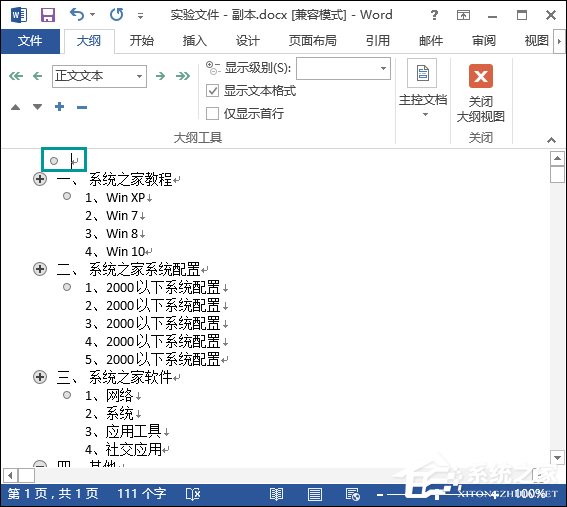567x507 pixels.
Task: Redo the last action
Action: [116, 15]
